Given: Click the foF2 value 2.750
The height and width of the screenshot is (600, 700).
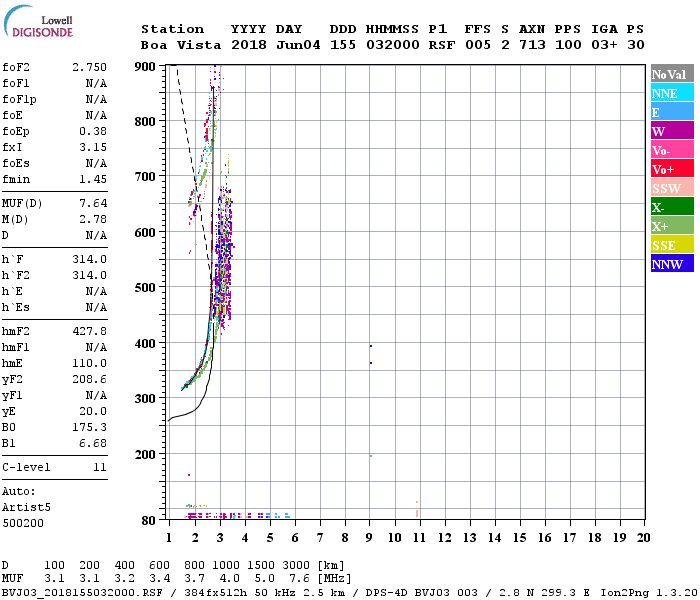Looking at the screenshot, I should tap(89, 67).
